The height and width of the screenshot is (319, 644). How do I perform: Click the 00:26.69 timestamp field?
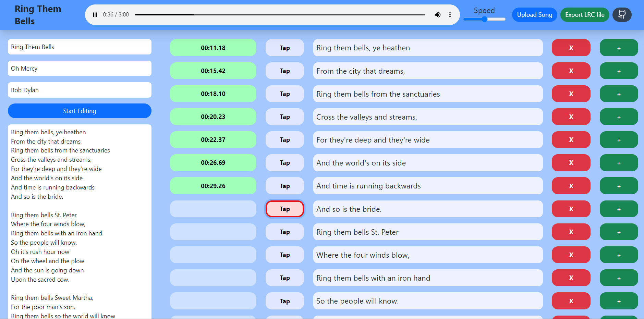[213, 163]
